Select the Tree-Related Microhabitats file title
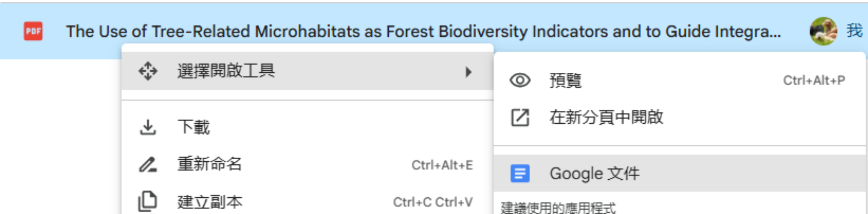This screenshot has height=214, width=868. pos(423,31)
